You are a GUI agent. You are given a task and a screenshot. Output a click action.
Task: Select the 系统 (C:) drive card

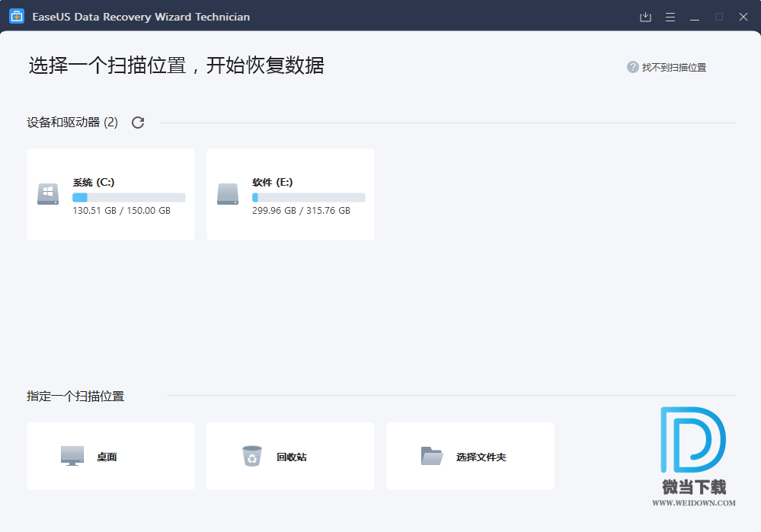click(110, 195)
